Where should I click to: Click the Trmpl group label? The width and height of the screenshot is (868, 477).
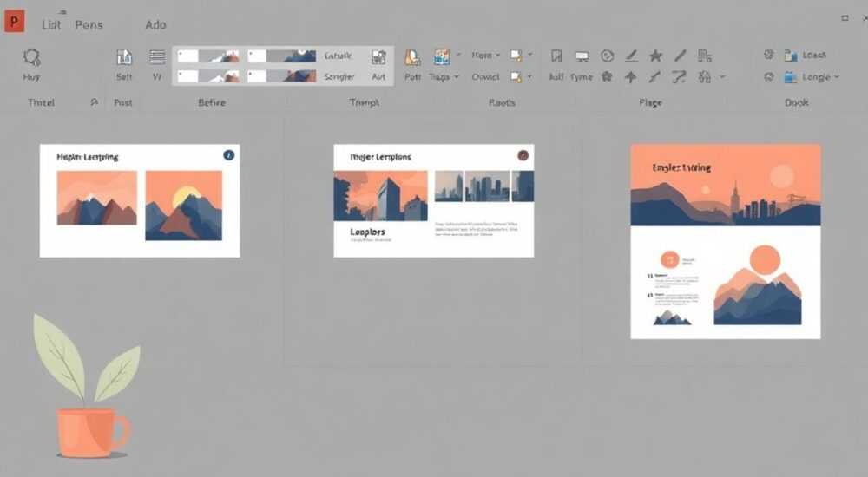[365, 102]
